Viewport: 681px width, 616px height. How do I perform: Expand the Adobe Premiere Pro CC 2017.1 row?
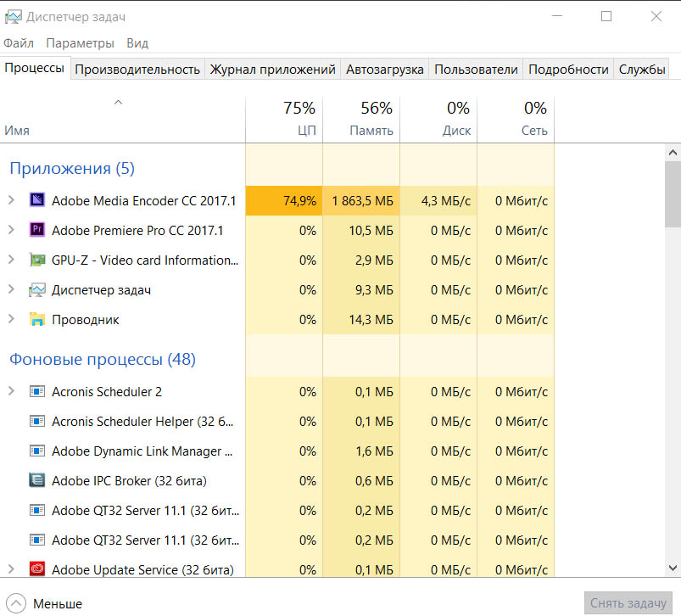11,230
